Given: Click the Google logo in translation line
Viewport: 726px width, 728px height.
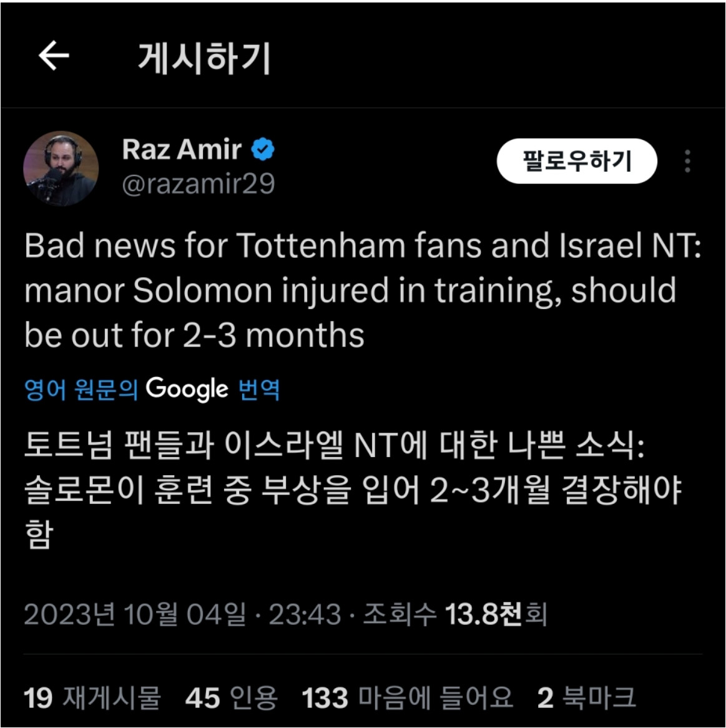Looking at the screenshot, I should (187, 389).
